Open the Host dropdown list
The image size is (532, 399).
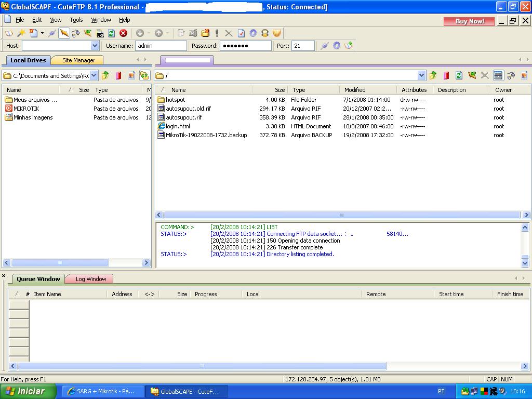(95, 46)
